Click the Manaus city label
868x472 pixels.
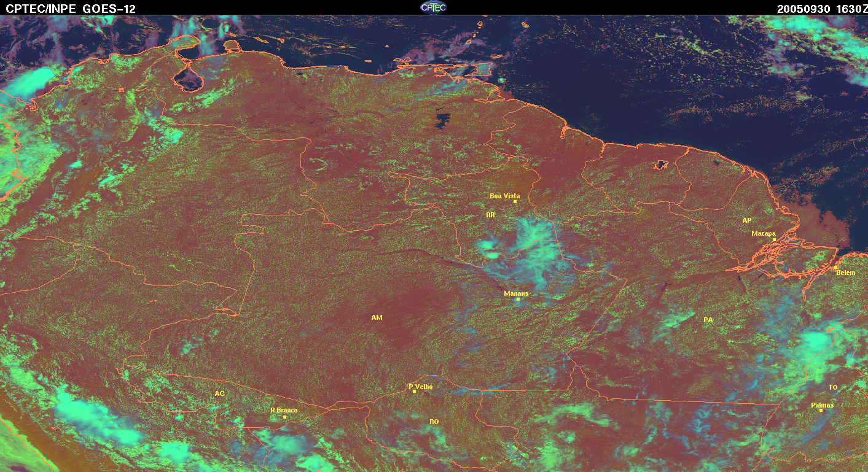(516, 293)
